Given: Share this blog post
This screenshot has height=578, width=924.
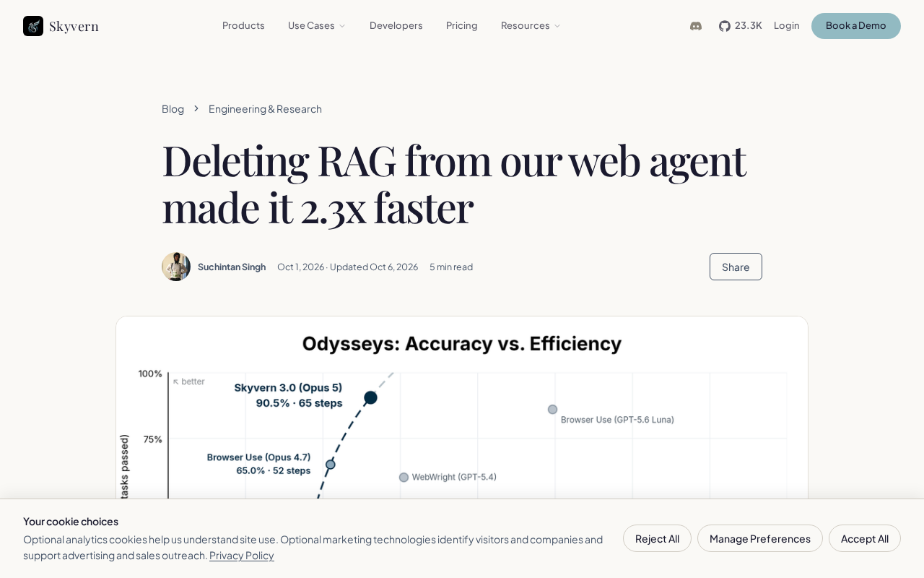Looking at the screenshot, I should [x=736, y=267].
